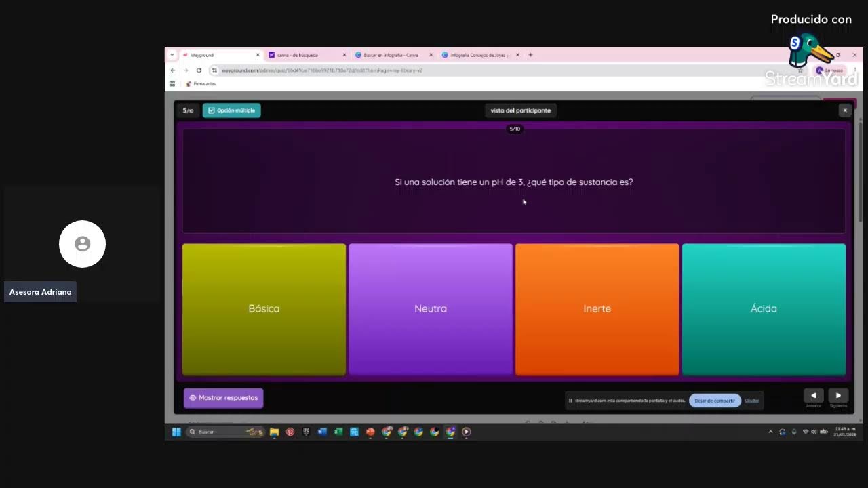This screenshot has width=868, height=488.
Task: Close the participant view with the X
Action: (x=844, y=110)
